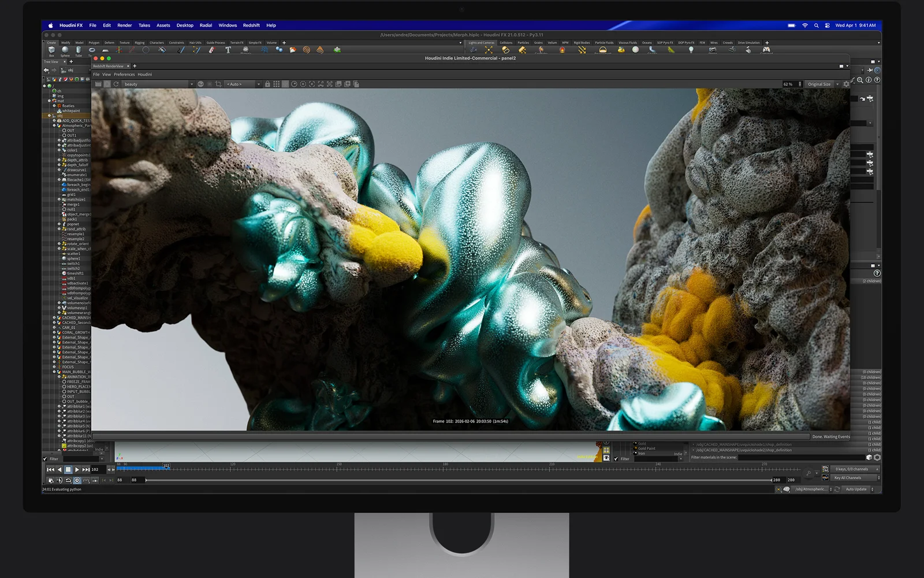Click the spiral shelf tool icon

(x=306, y=50)
